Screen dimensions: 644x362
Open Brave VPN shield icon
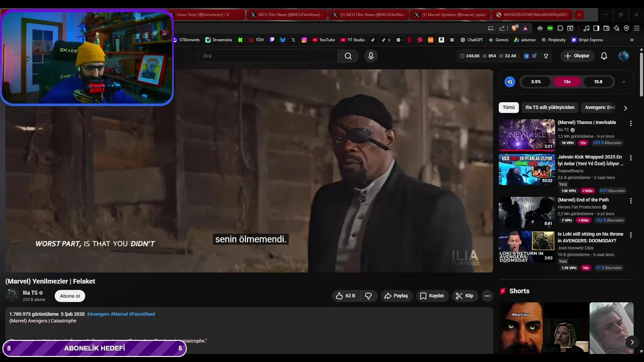(x=626, y=28)
